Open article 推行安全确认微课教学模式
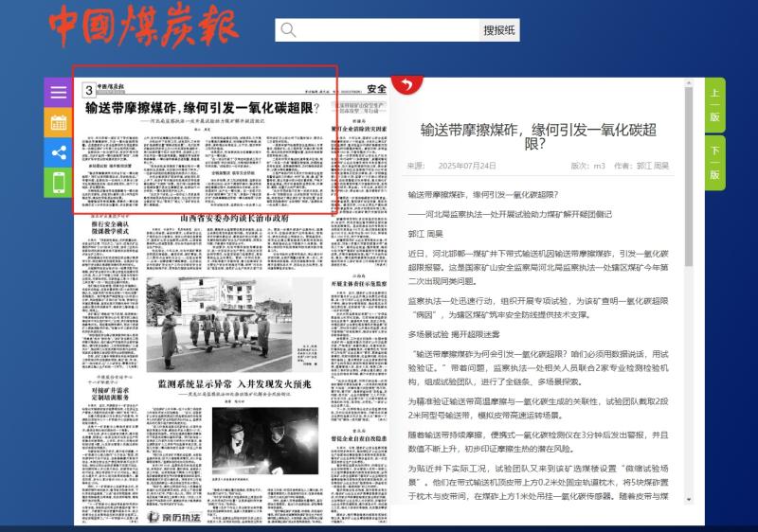758x532 pixels. 110,228
